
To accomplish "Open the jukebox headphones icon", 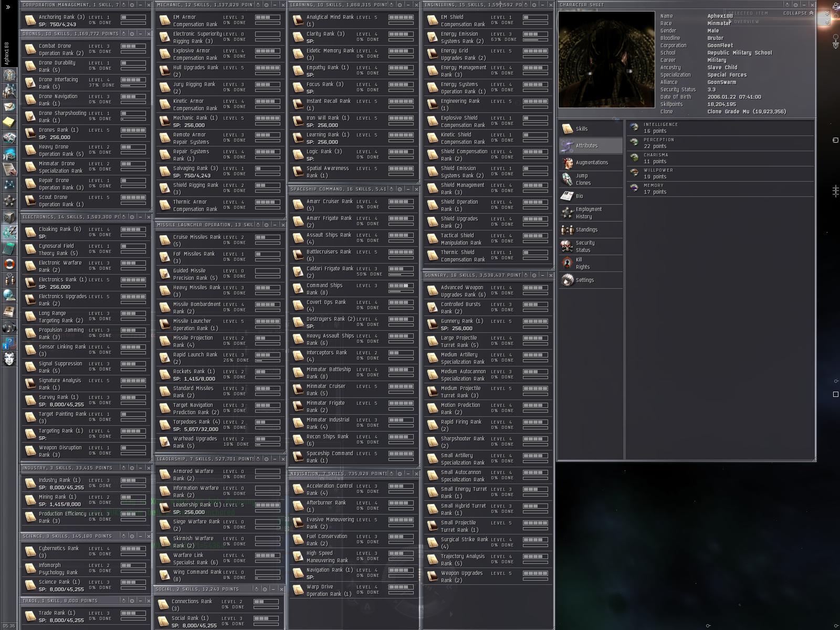I will 9,327.
